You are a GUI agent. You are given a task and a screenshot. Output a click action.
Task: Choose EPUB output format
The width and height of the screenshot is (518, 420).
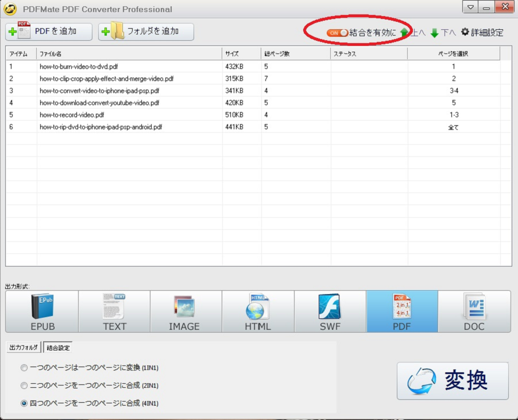tap(42, 311)
